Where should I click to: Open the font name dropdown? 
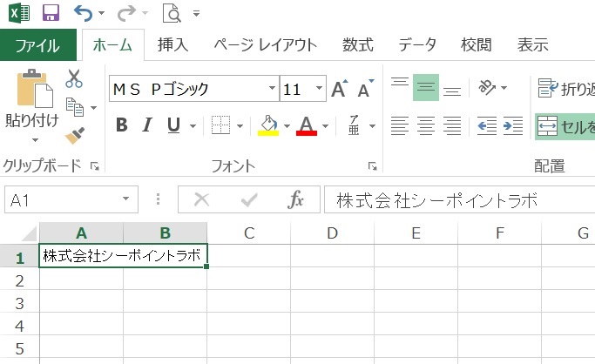click(271, 89)
